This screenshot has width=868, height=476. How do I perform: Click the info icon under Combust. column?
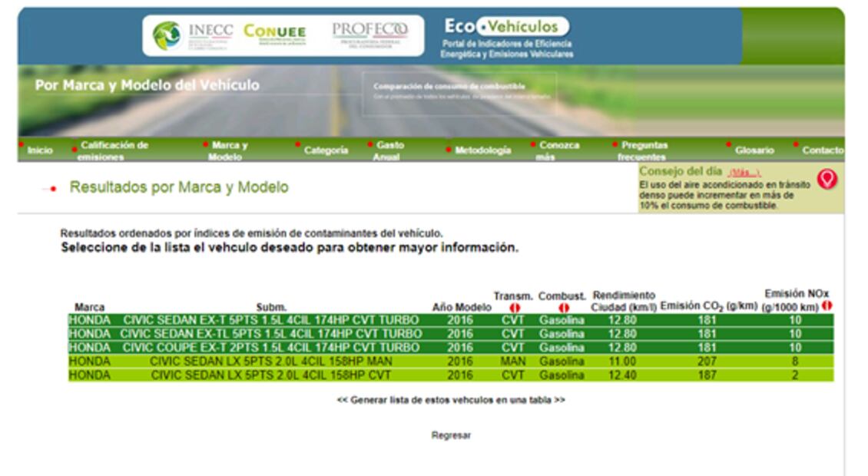[563, 308]
